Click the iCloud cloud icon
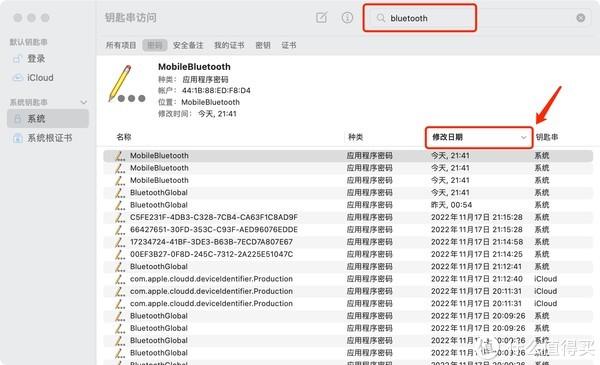The height and width of the screenshot is (365, 600). click(18, 78)
